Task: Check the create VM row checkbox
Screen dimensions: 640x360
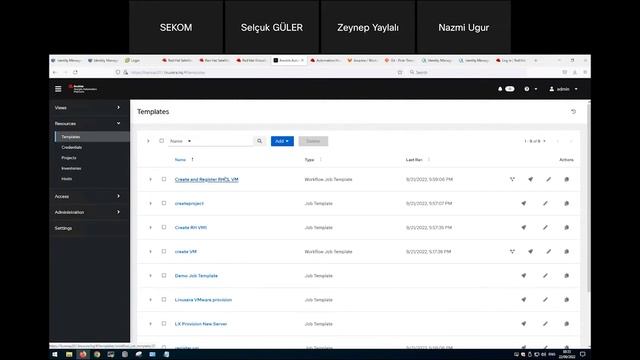Action: tap(164, 251)
